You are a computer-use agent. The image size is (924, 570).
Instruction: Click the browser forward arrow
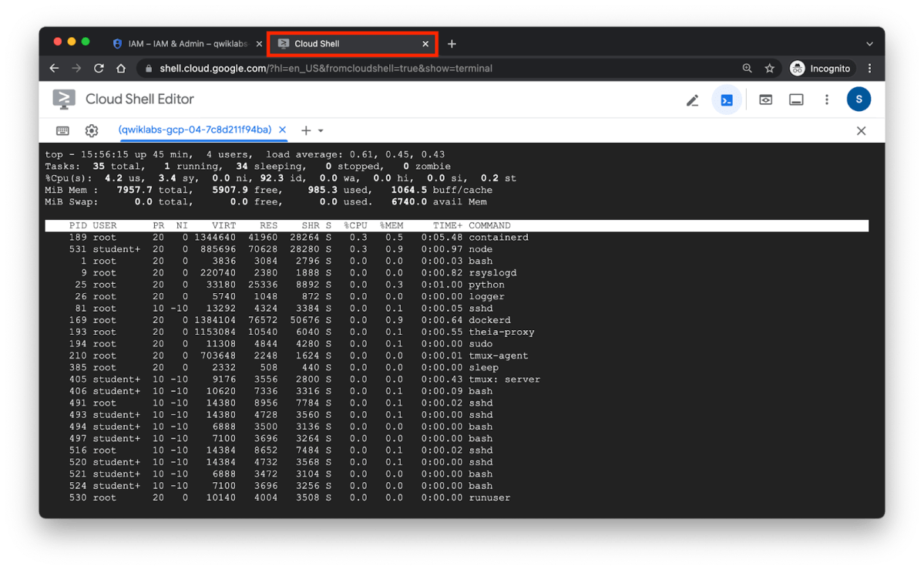point(76,69)
